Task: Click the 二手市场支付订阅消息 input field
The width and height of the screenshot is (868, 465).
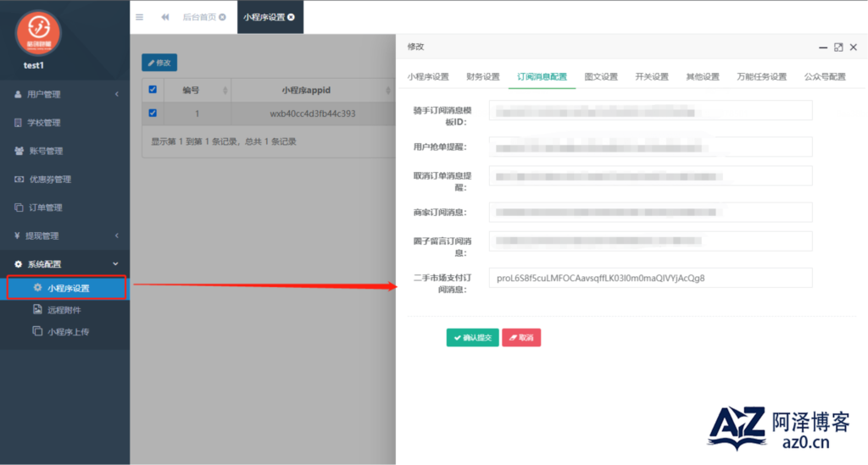Action: pos(650,278)
